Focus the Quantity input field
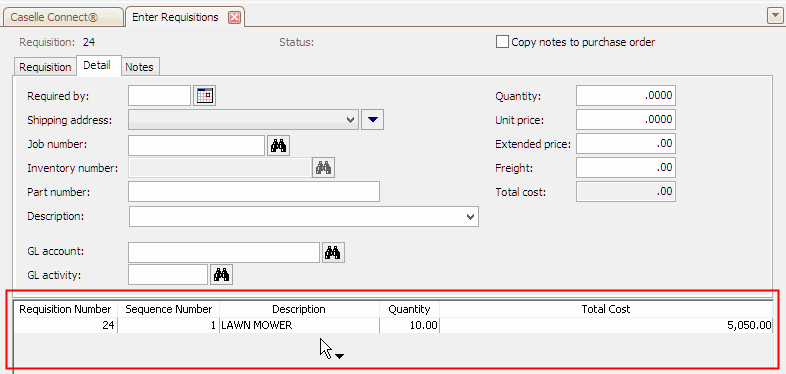The height and width of the screenshot is (374, 786). click(x=626, y=96)
